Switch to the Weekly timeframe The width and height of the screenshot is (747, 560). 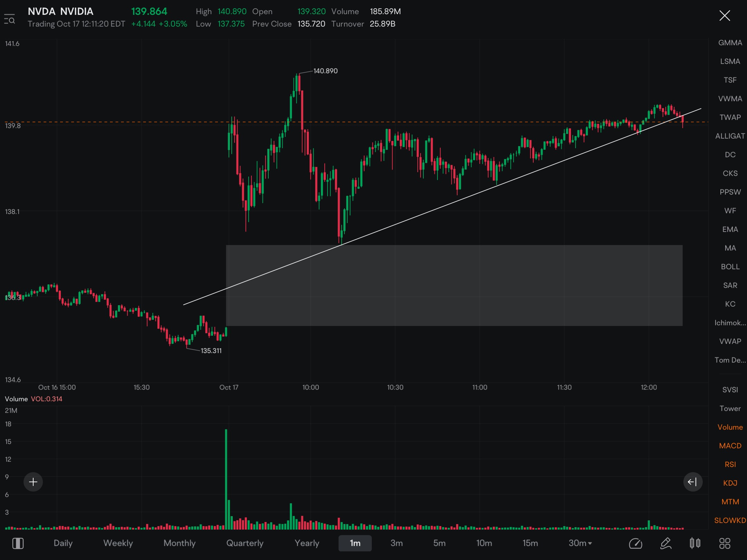coord(118,543)
